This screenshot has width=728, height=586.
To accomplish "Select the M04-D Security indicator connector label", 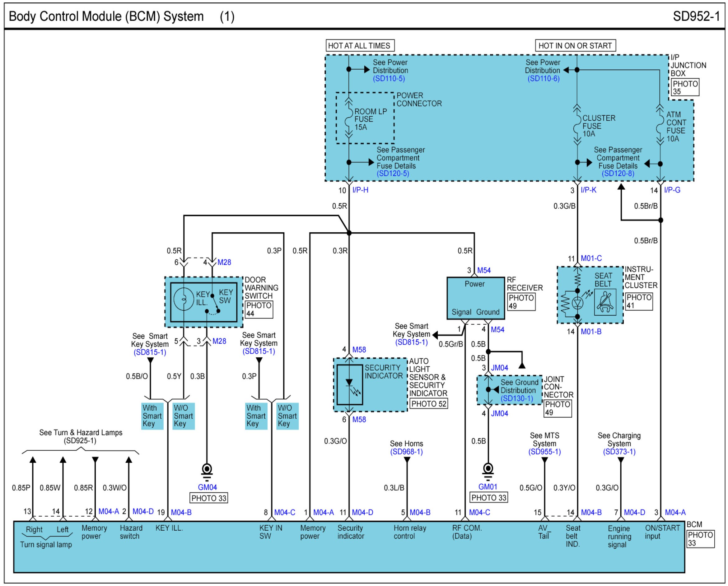I will (362, 512).
